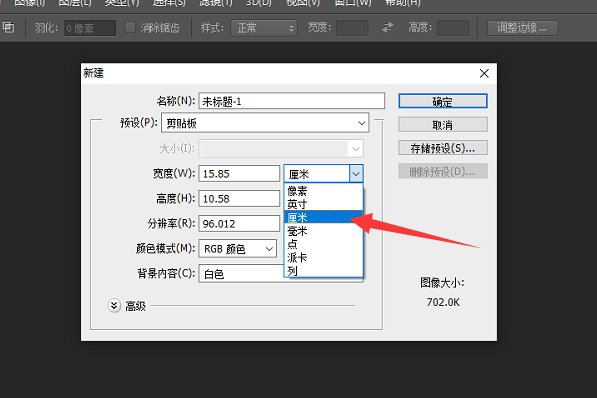597x398 pixels.
Task: Click the 取消 button
Action: click(443, 125)
